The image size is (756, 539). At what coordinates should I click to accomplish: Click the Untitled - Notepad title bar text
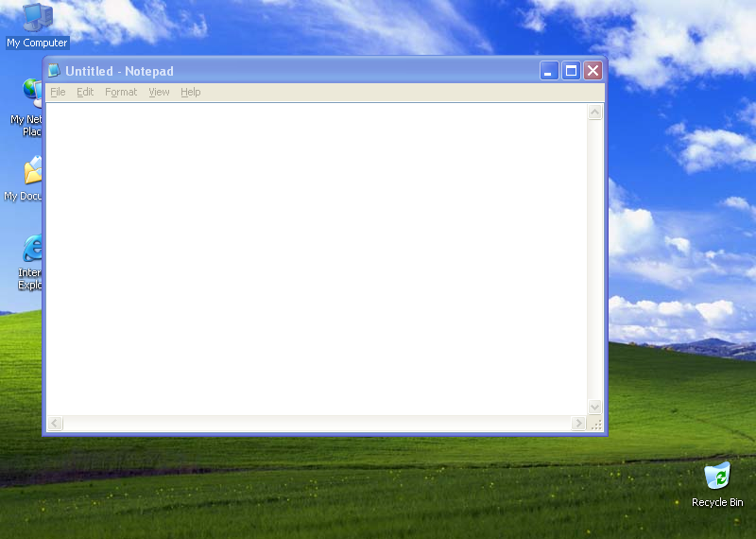click(119, 71)
